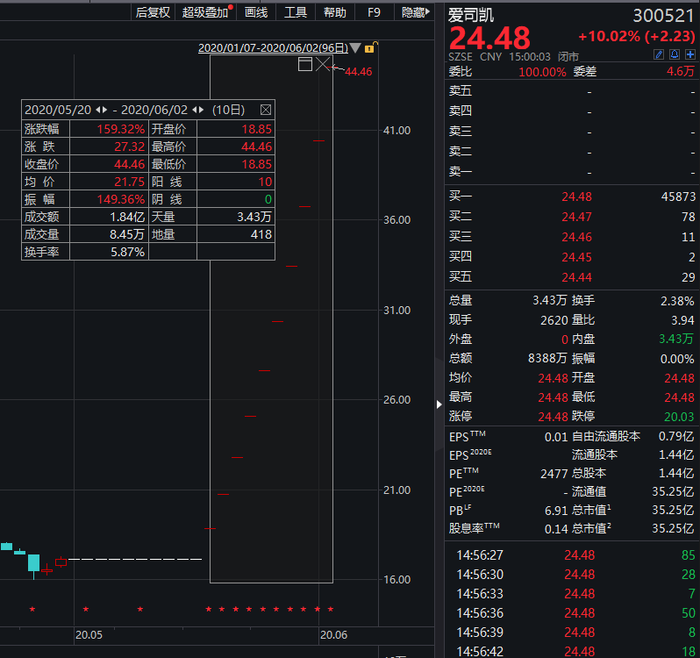Click the window icon on selection box
700x658 pixels.
(305, 64)
